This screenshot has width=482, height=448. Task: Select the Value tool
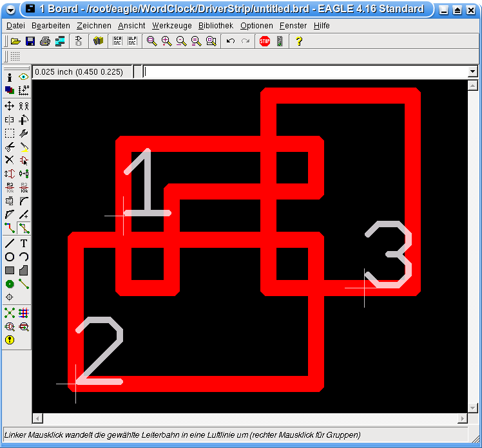coord(24,187)
